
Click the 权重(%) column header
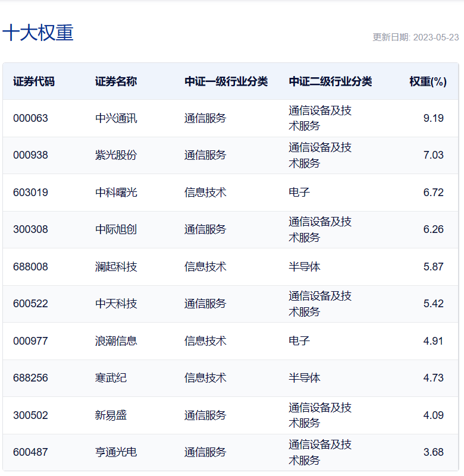[428, 81]
